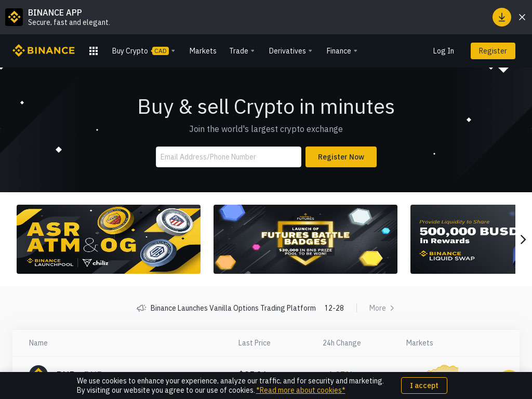Go to the Markets page
The height and width of the screenshot is (399, 532).
(203, 51)
